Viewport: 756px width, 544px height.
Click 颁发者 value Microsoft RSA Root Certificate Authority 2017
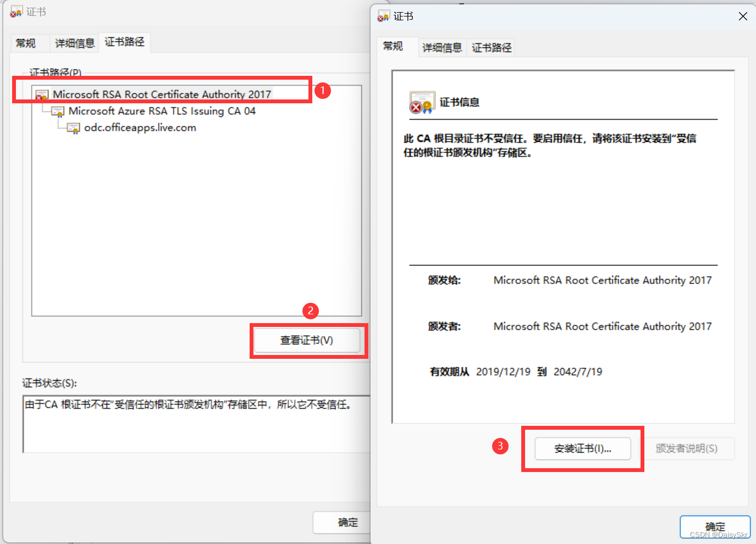tap(603, 326)
